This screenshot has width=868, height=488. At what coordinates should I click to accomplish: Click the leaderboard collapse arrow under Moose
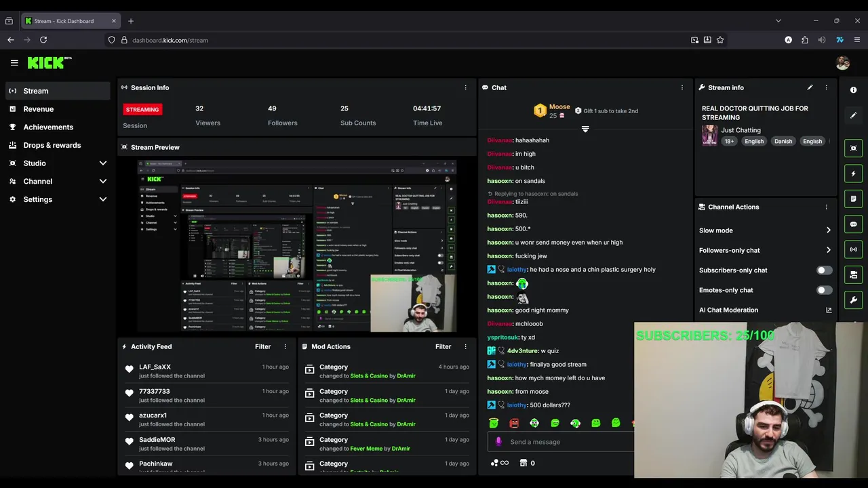585,129
